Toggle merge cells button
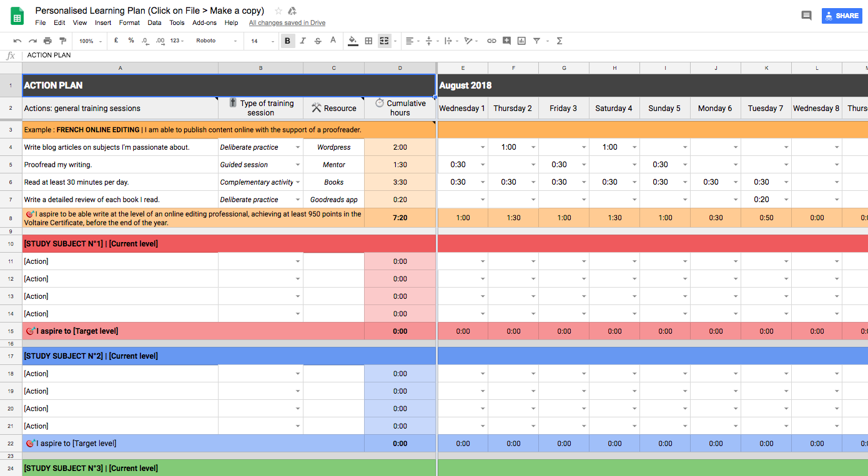 tap(384, 41)
